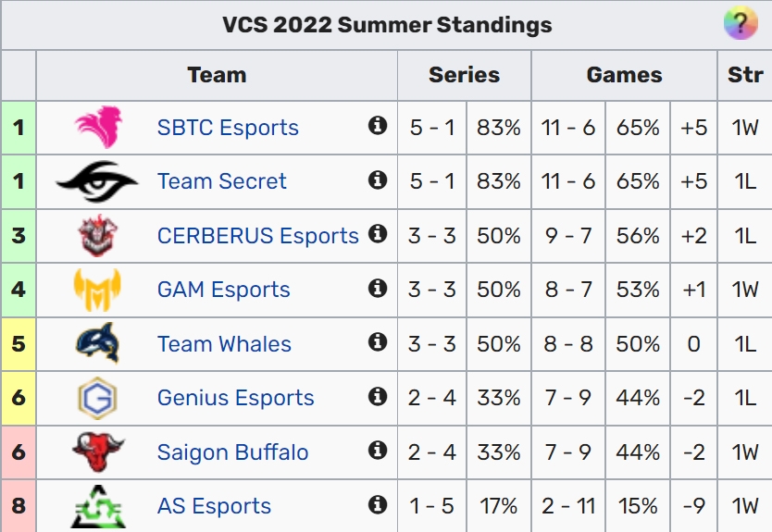Image resolution: width=772 pixels, height=532 pixels.
Task: Open info icon next to Team Secret
Action: [x=378, y=179]
